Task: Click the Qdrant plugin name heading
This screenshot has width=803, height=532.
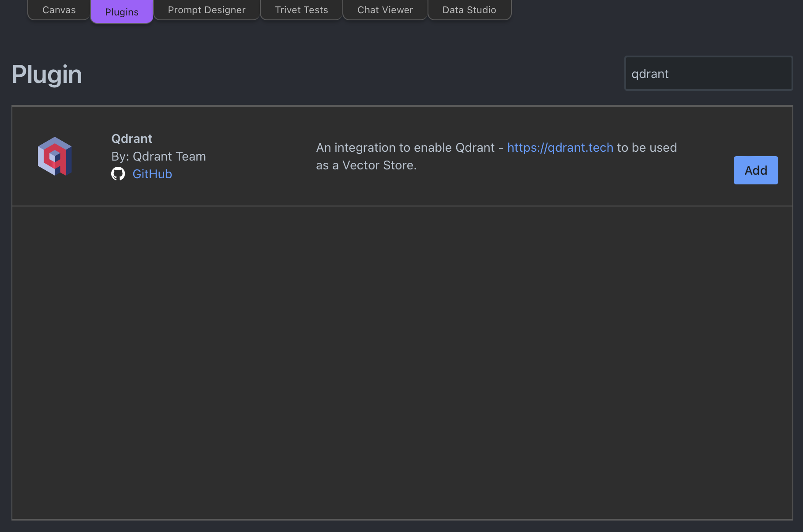Action: (x=132, y=139)
